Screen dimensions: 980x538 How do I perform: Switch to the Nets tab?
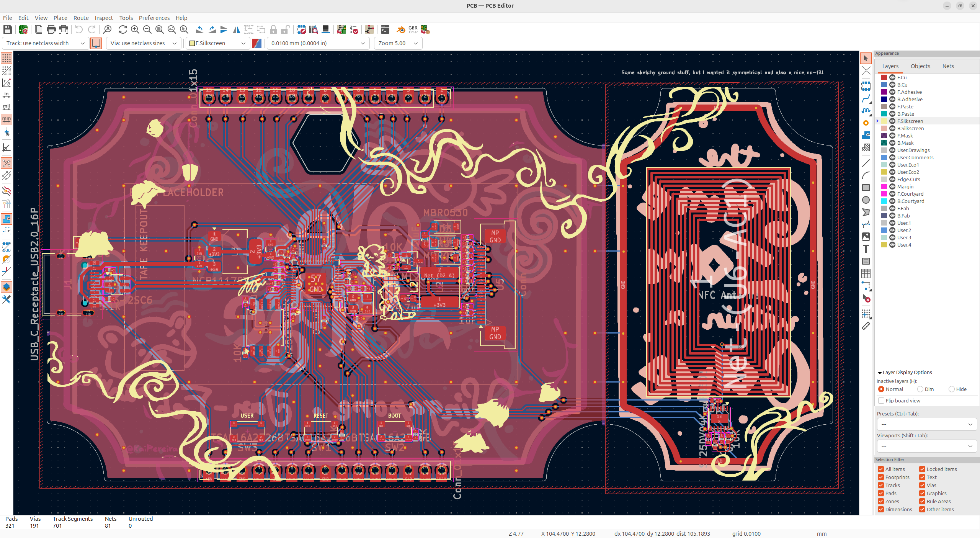[x=948, y=66]
